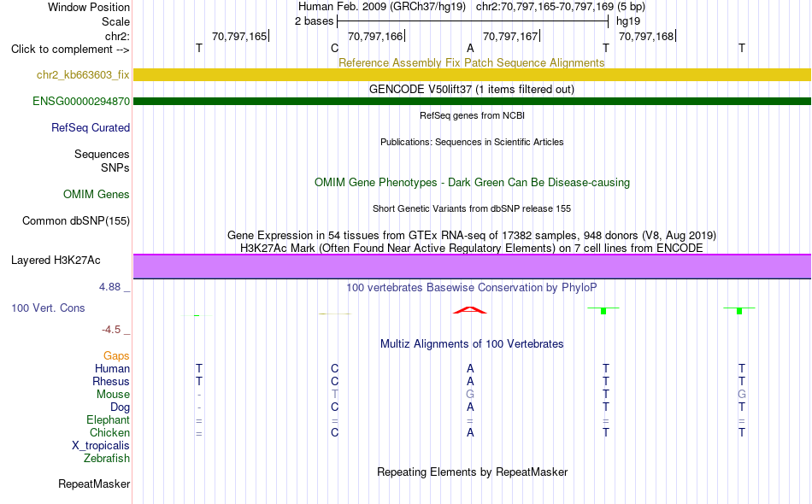This screenshot has height=504, width=812.
Task: Click 'GENCODE V50lift37 (1 items filtered out)' title
Action: [x=472, y=89]
